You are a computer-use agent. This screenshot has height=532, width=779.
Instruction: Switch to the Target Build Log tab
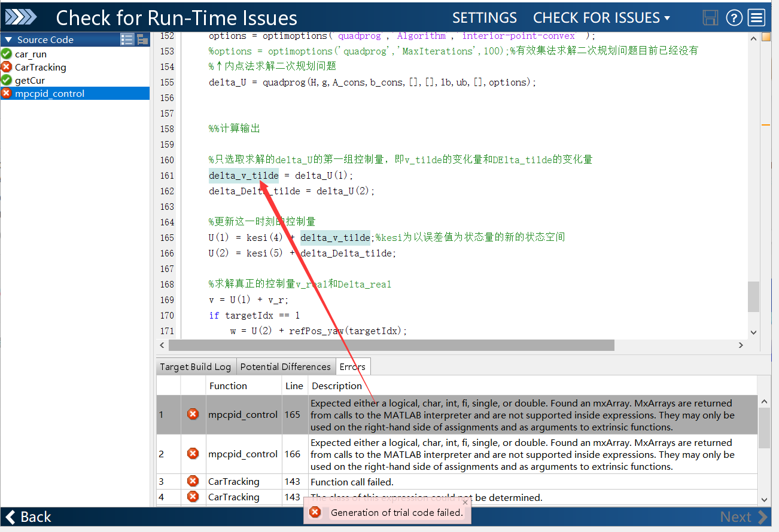click(x=195, y=366)
